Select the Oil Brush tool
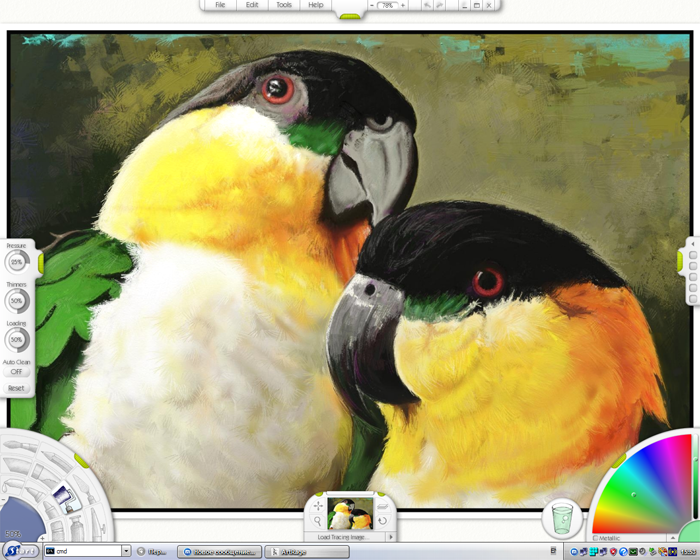 [20, 447]
